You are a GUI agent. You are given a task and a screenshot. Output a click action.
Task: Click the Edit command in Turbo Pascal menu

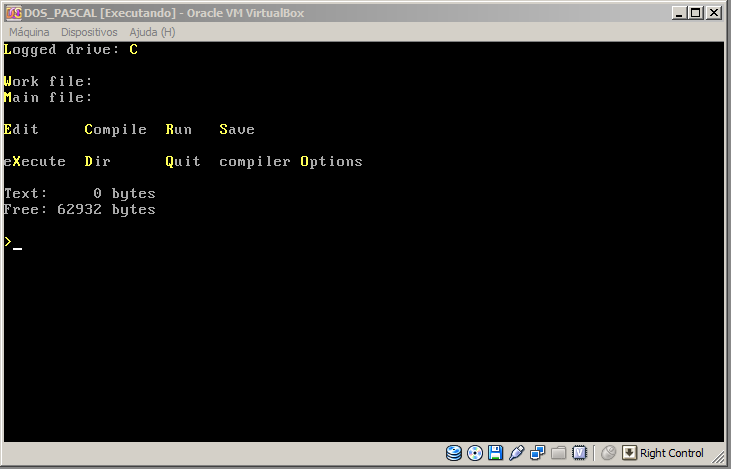pos(21,129)
